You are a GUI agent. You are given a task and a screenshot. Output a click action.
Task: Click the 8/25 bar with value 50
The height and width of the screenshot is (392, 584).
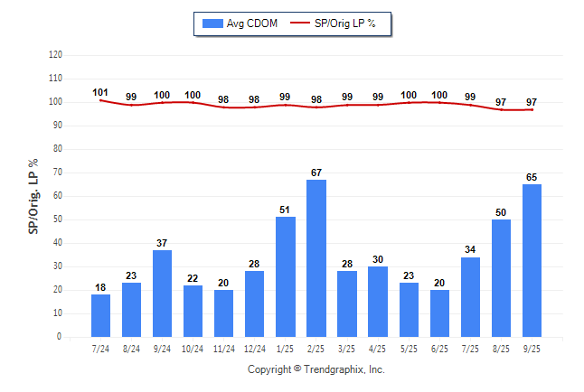(501, 278)
